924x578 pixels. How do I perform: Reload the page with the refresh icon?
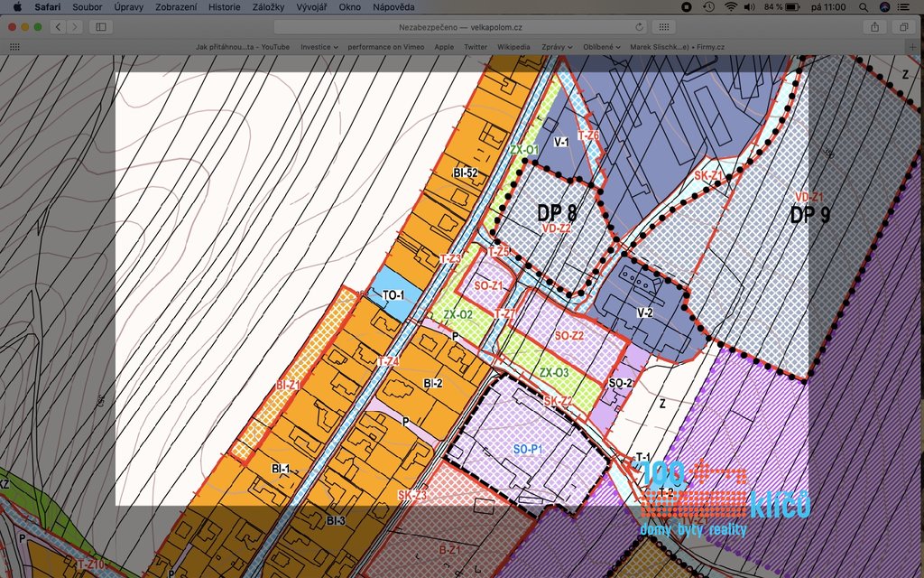click(x=639, y=27)
